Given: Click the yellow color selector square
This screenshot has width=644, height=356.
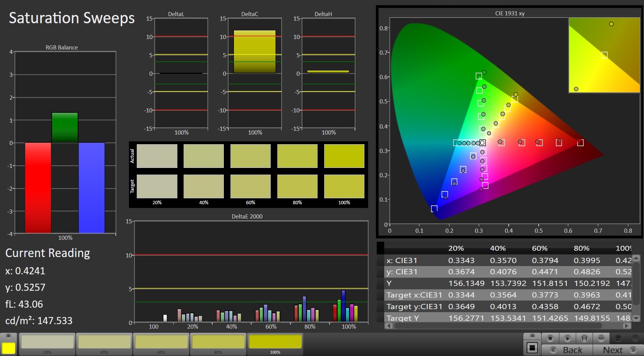Looking at the screenshot, I should (9, 348).
